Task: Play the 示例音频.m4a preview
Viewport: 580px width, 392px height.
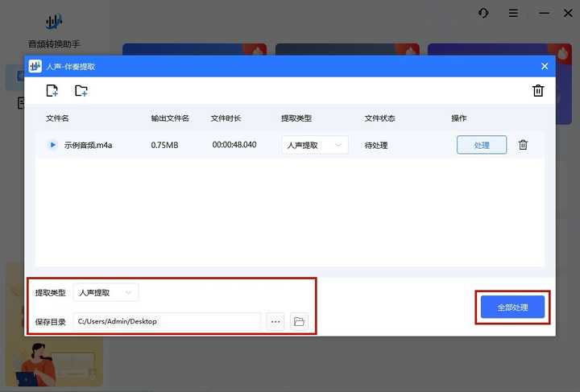Action: 52,145
